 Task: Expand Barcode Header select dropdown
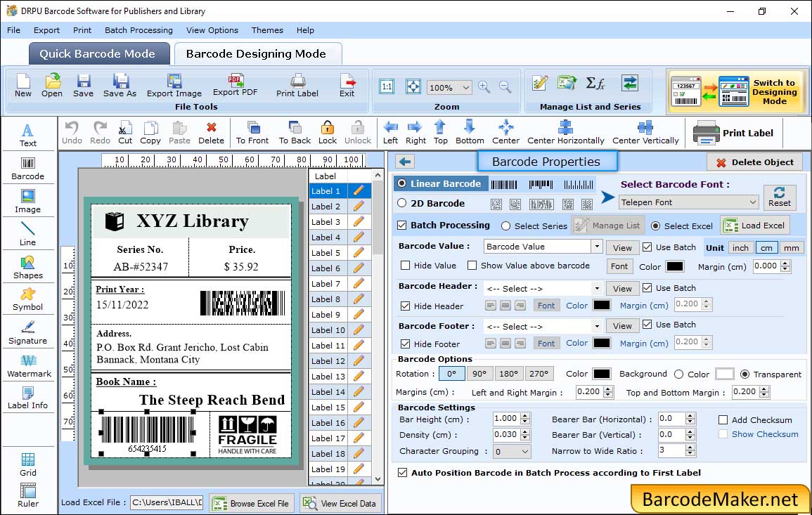click(597, 288)
